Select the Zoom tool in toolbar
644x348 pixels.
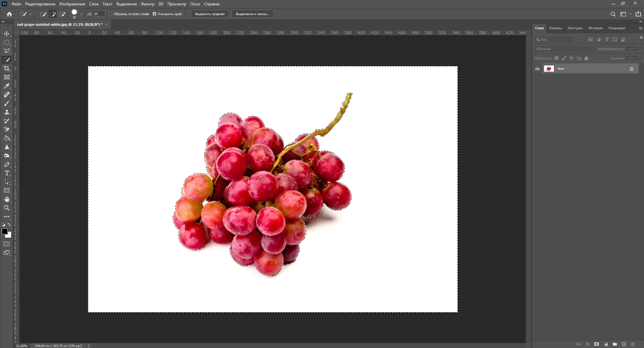7,208
